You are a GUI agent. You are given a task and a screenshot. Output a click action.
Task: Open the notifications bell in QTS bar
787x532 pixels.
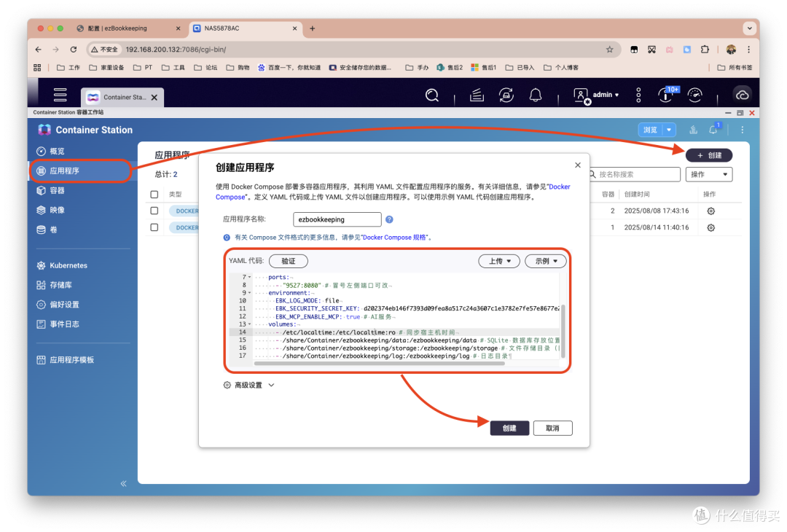[536, 95]
